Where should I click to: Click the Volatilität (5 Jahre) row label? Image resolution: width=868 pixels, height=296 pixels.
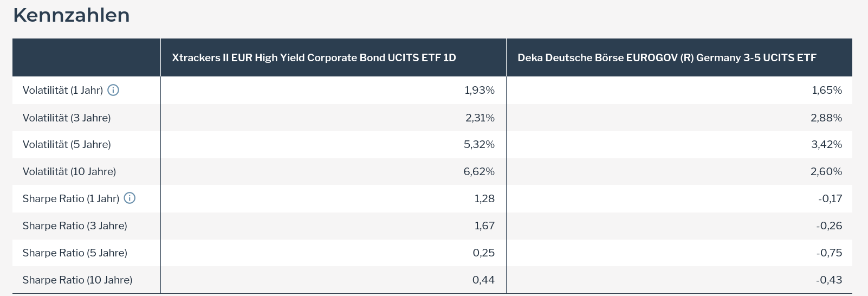(67, 145)
